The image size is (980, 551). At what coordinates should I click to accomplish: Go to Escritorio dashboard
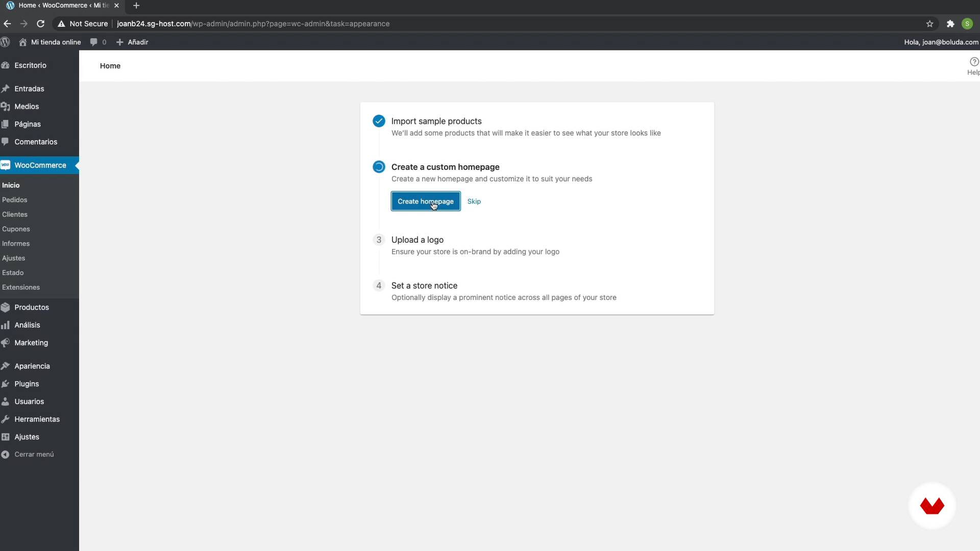30,65
